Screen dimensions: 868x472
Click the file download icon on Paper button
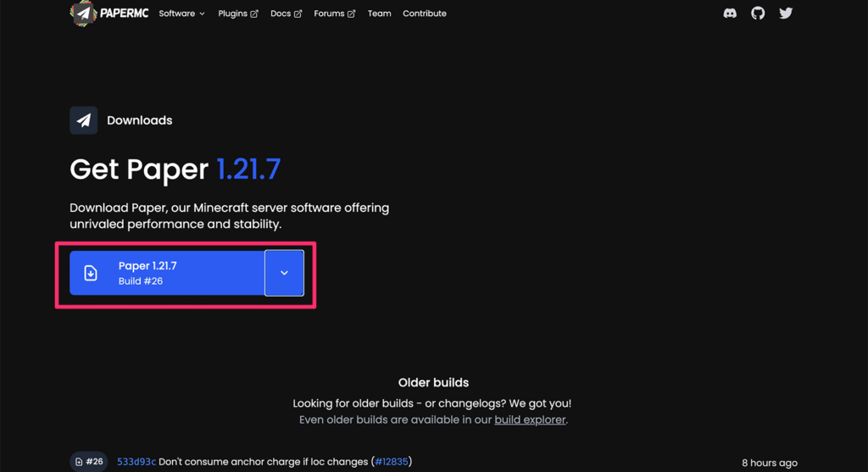point(91,273)
